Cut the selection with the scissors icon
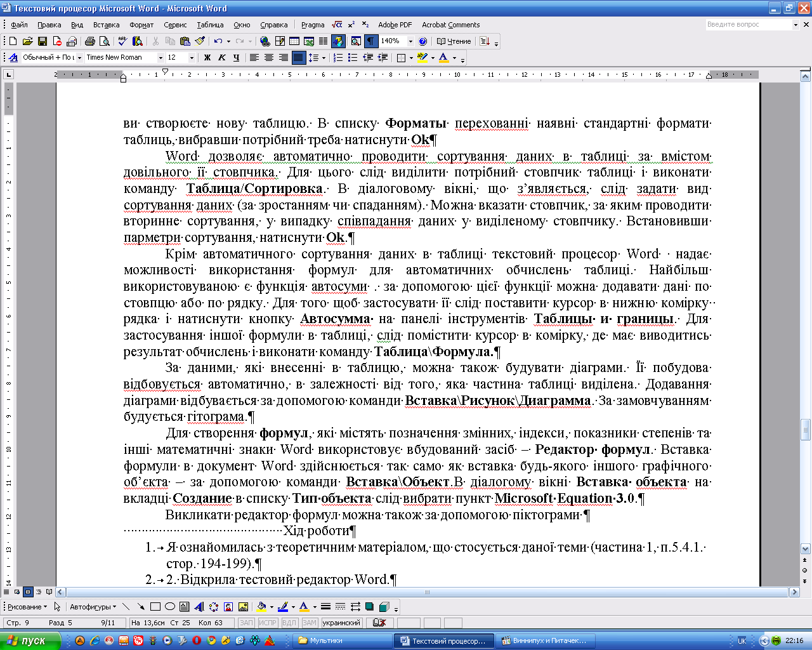 (155, 41)
